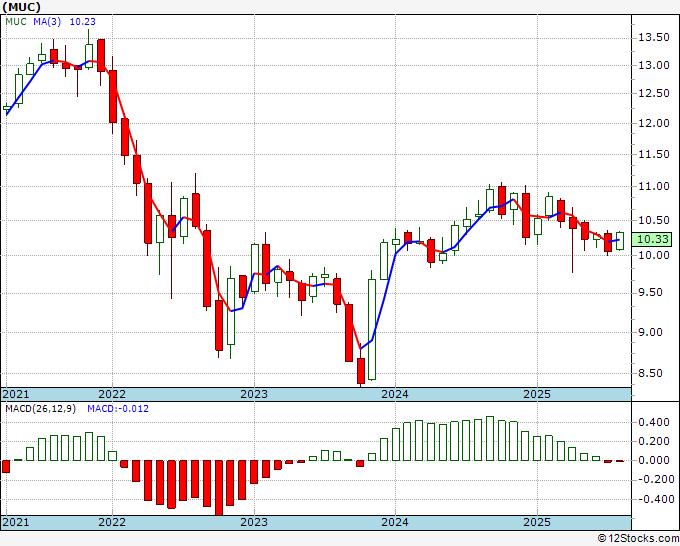This screenshot has height=546, width=680.
Task: Click the 12Stocks.com copyright link
Action: tap(638, 539)
